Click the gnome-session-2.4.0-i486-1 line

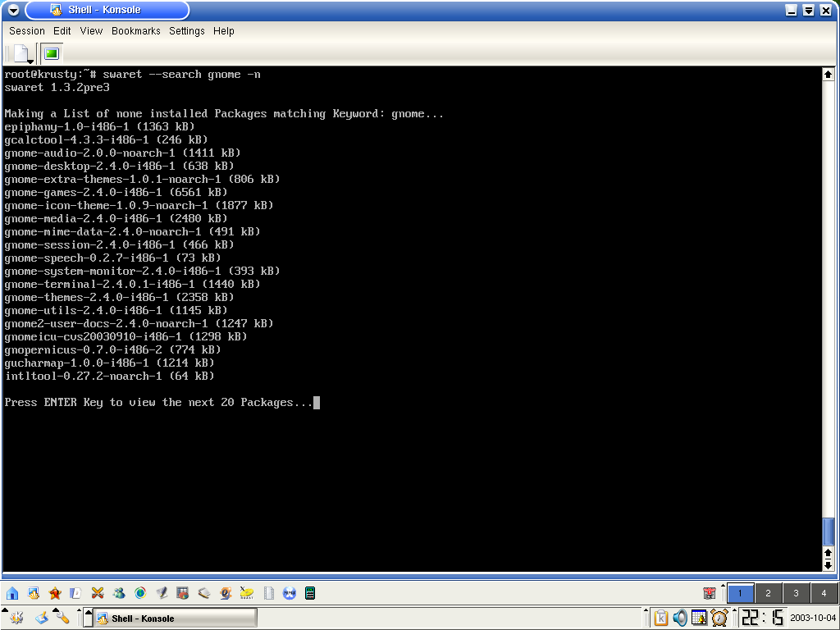[120, 244]
